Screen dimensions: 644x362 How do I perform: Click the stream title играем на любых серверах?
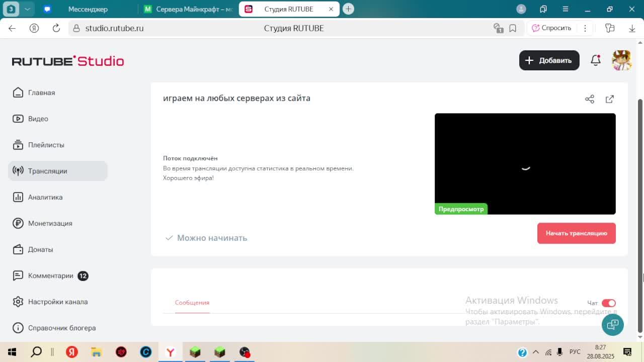click(x=236, y=98)
